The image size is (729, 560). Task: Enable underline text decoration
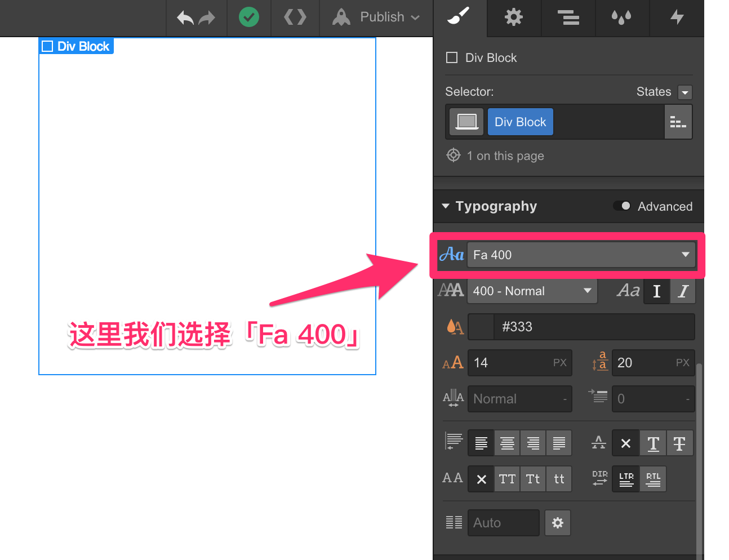(653, 443)
